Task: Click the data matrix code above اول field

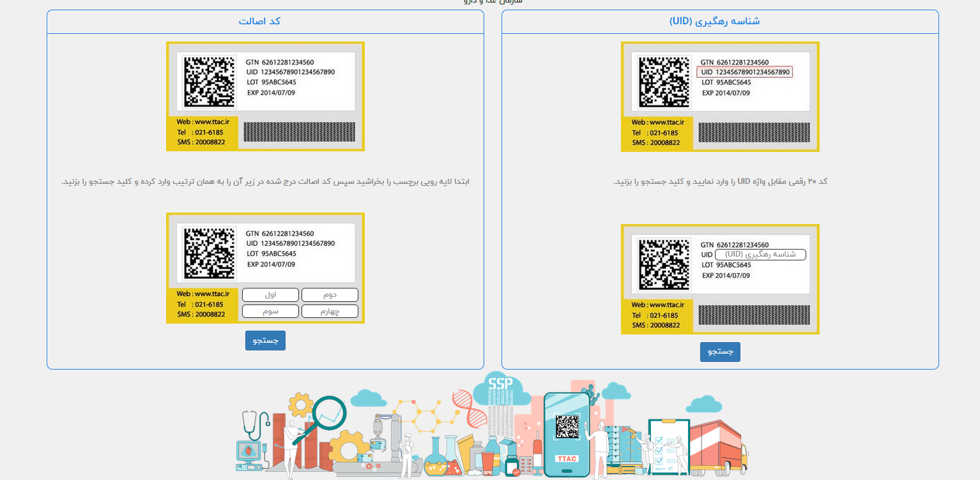Action: [x=210, y=253]
